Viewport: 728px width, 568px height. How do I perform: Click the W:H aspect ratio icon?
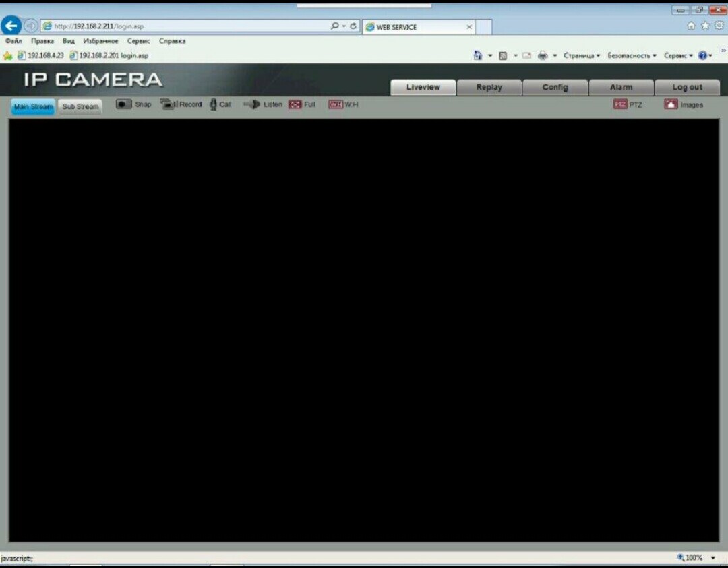[x=336, y=104]
